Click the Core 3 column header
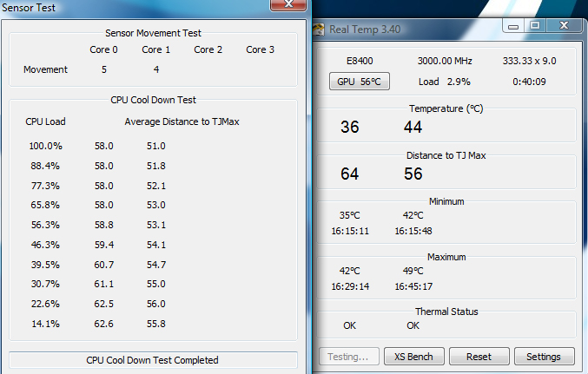 pyautogui.click(x=260, y=49)
